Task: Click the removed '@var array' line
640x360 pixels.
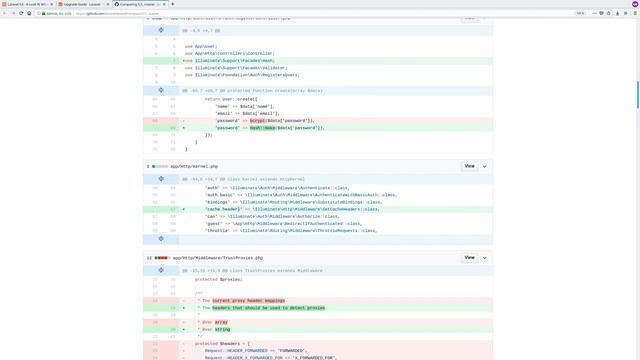Action: click(x=318, y=322)
